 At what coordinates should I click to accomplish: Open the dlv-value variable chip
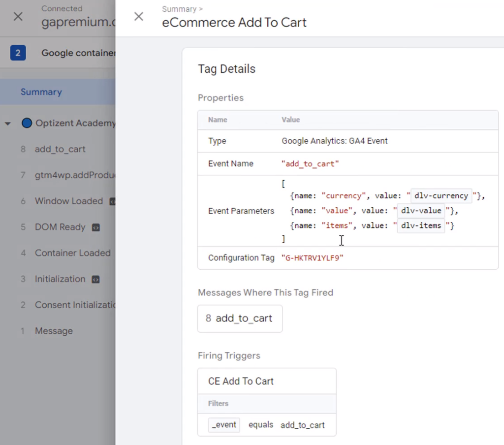421,211
